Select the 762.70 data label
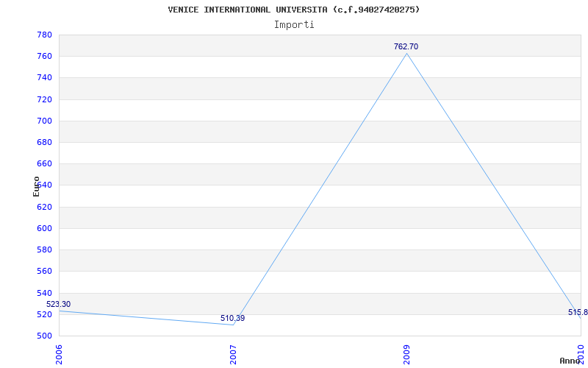588x368 pixels. point(406,47)
